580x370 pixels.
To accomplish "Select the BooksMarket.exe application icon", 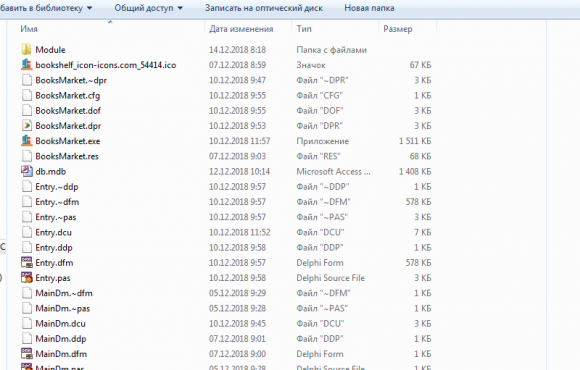I will [26, 141].
